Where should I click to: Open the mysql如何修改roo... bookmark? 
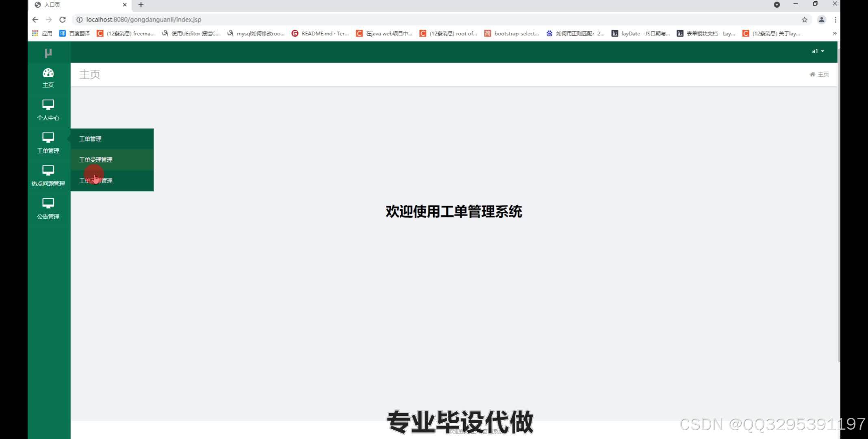point(256,33)
